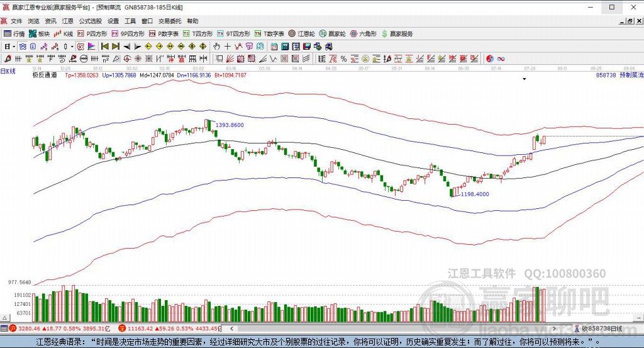The height and width of the screenshot is (348, 644).
Task: Open 赢家服务 service button
Action: (397, 34)
